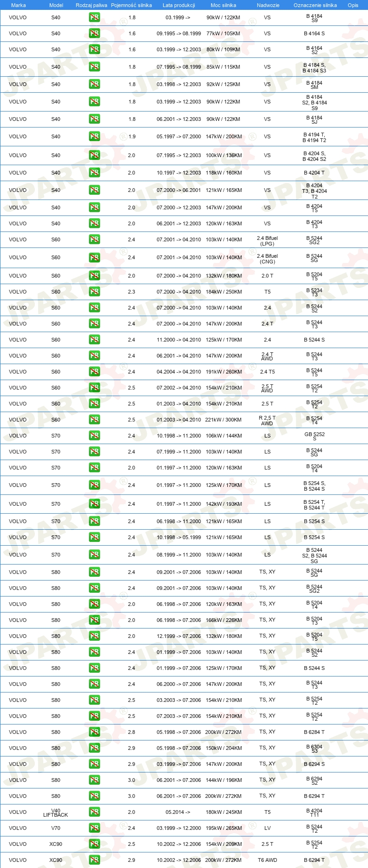Click fuel icon in V70 row
The width and height of the screenshot is (368, 868).
pyautogui.click(x=94, y=828)
